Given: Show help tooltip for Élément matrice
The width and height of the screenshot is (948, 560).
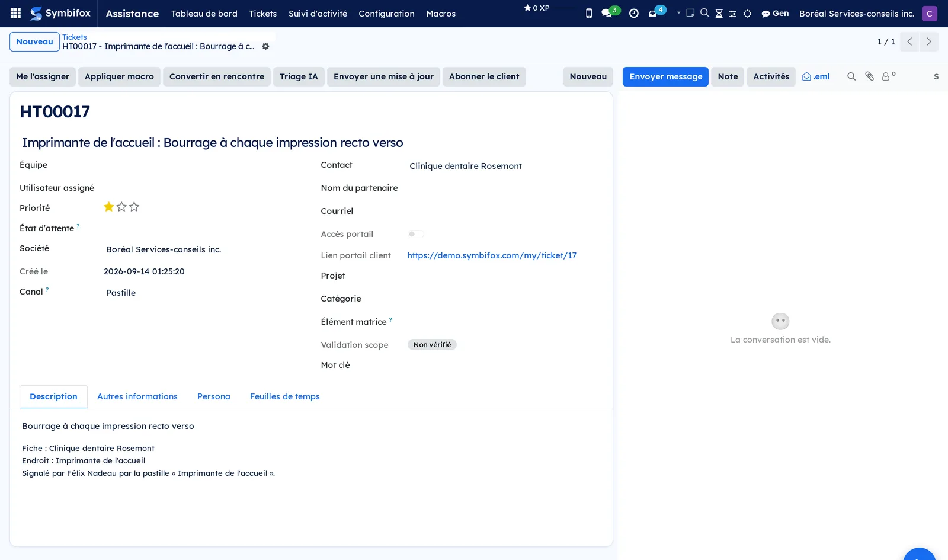Looking at the screenshot, I should pyautogui.click(x=390, y=319).
